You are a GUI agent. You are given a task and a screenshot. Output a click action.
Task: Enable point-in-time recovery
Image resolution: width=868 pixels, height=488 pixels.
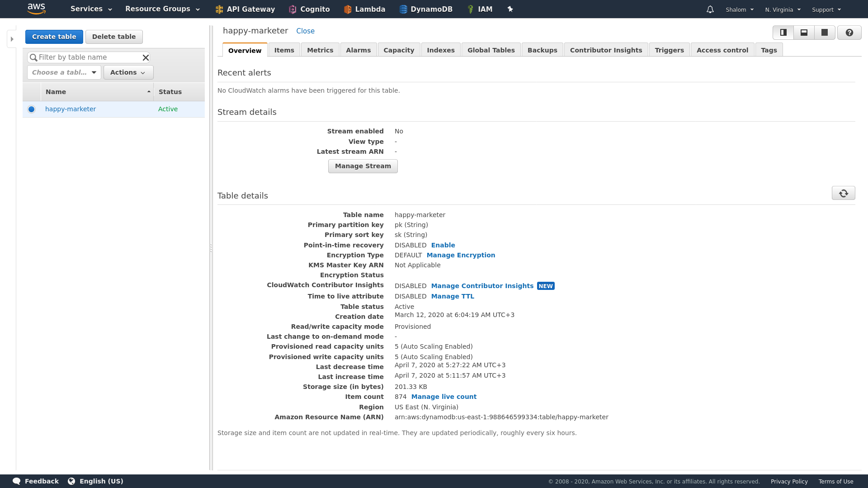coord(443,245)
